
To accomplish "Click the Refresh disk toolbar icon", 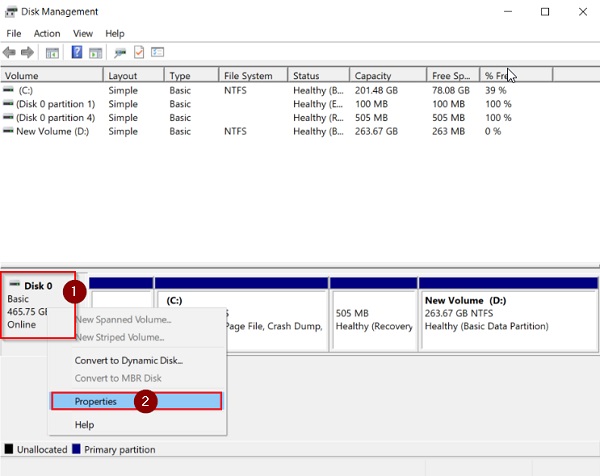I will pos(120,52).
